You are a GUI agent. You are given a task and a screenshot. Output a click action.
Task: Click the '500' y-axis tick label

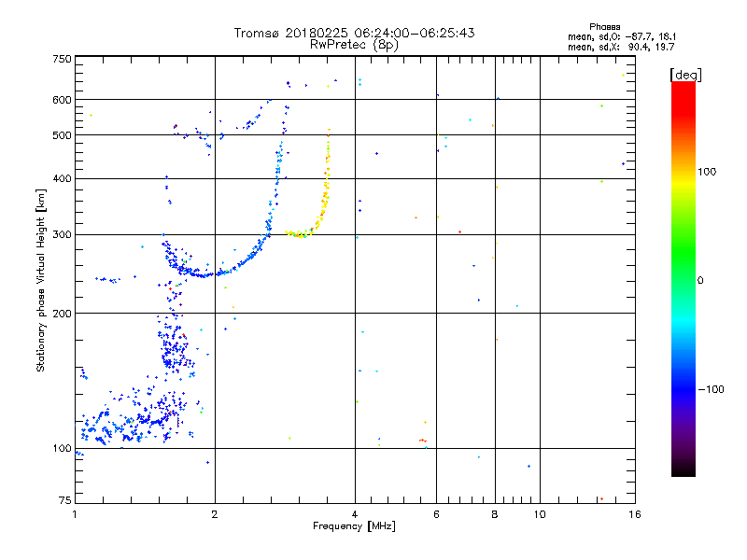pos(62,135)
